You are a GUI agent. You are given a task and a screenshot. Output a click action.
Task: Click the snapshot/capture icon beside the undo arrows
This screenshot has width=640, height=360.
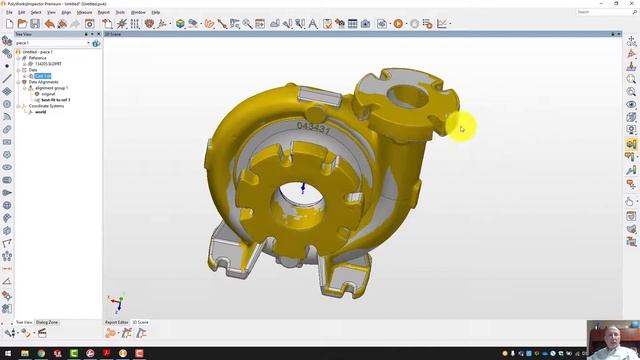click(89, 24)
